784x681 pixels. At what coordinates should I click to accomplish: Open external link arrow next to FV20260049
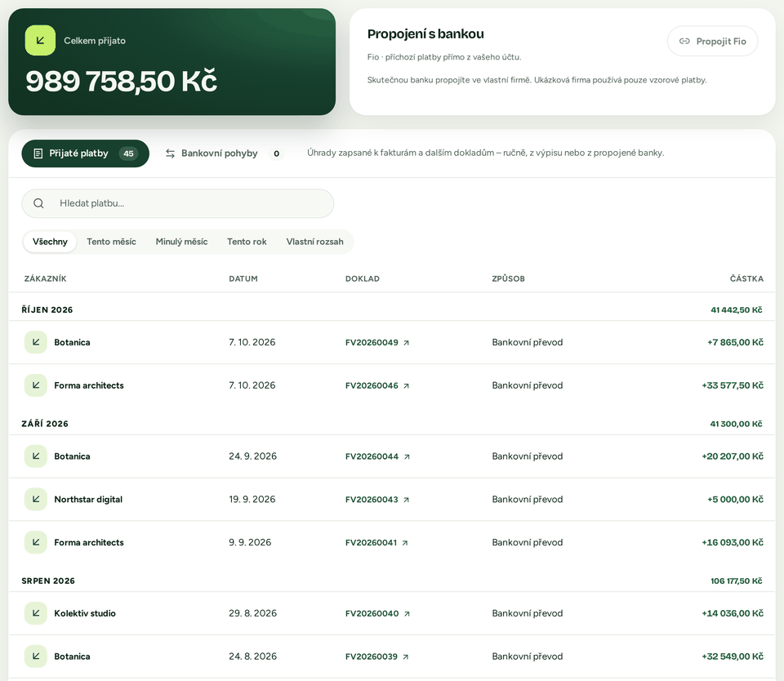click(x=407, y=342)
